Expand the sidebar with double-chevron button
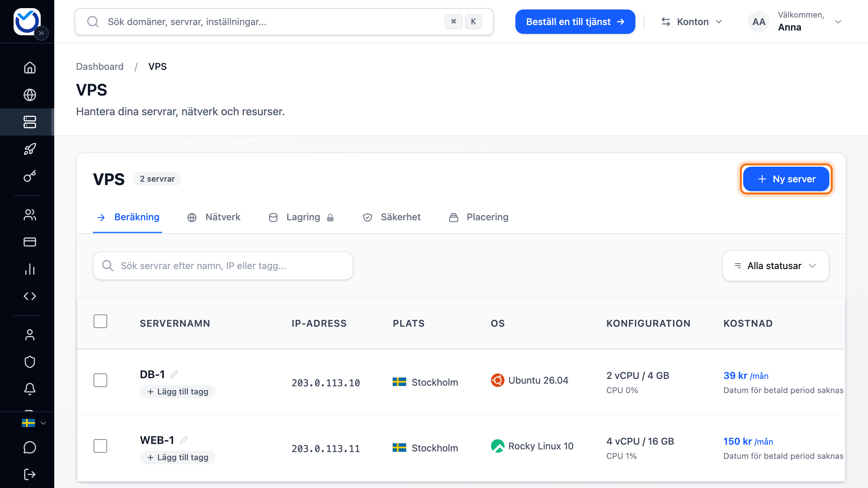Image resolution: width=868 pixels, height=488 pixels. coord(41,33)
